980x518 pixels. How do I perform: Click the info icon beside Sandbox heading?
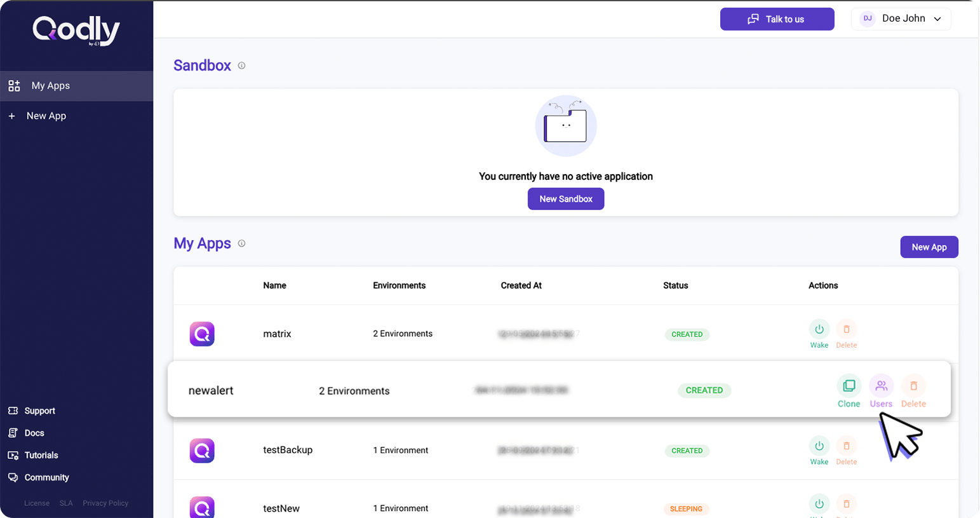click(x=241, y=65)
